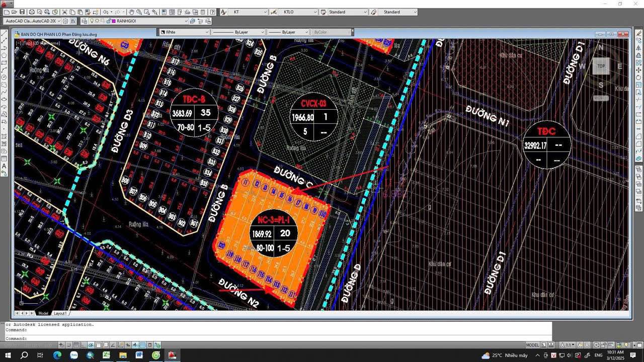Viewport: 644px width, 362px height.
Task: Click the MODEL button in status bar
Action: click(532, 345)
